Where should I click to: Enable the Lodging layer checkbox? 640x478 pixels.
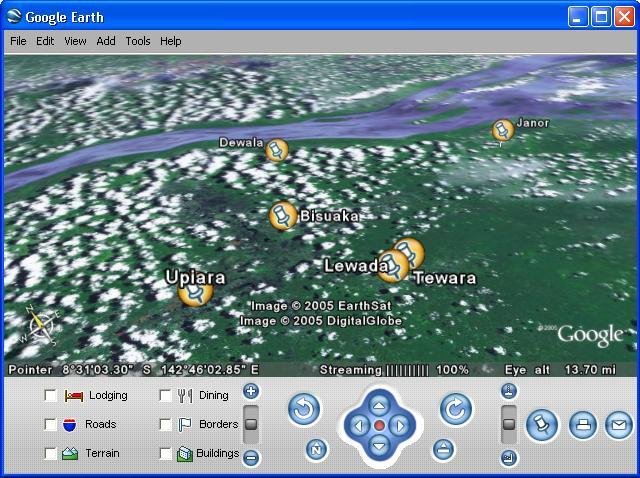(x=50, y=396)
